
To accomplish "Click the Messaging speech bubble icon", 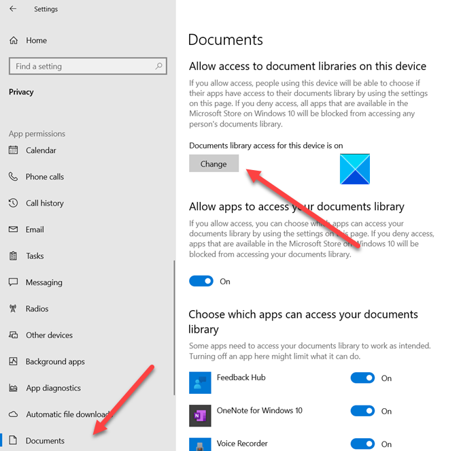I will pyautogui.click(x=13, y=282).
